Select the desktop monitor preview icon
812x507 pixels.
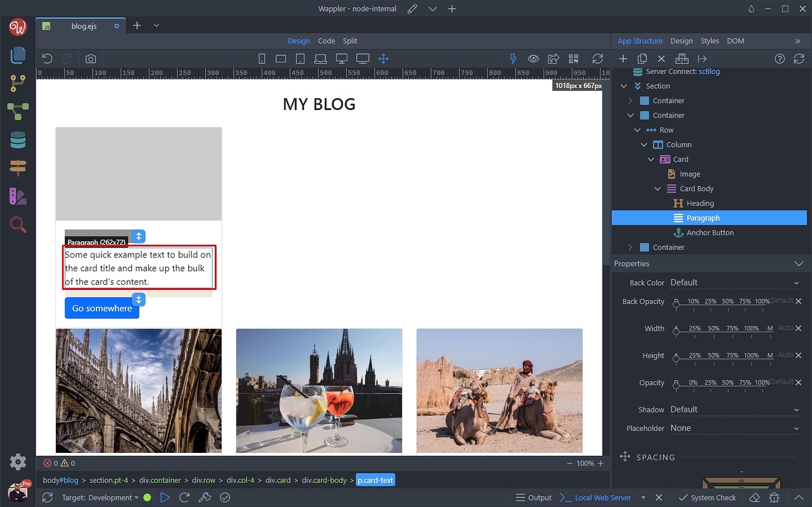(x=341, y=58)
